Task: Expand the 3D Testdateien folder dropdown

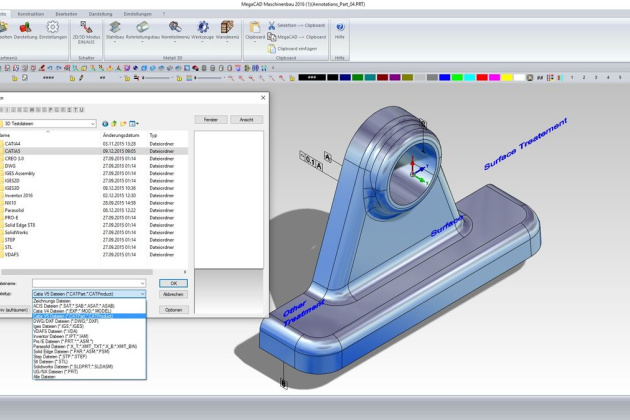Action: pos(92,122)
